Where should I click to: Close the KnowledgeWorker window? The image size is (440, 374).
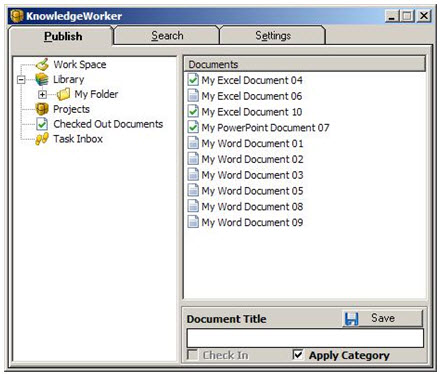[424, 16]
